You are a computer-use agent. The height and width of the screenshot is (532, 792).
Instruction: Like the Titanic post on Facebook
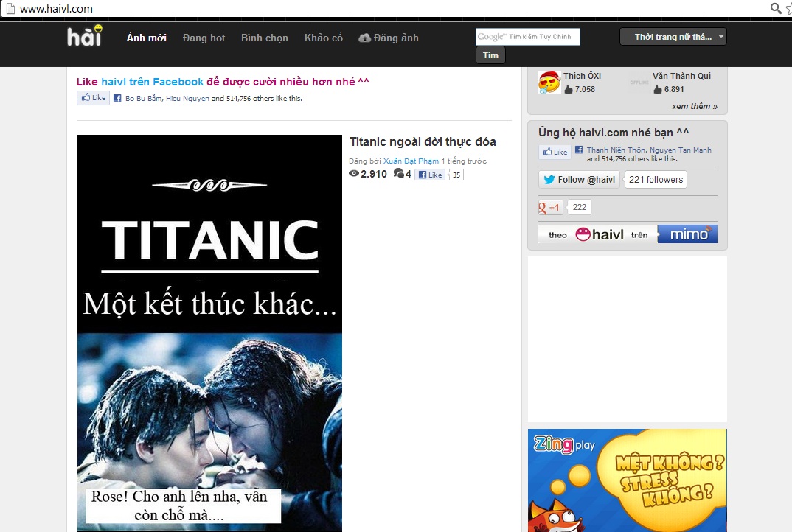click(430, 175)
